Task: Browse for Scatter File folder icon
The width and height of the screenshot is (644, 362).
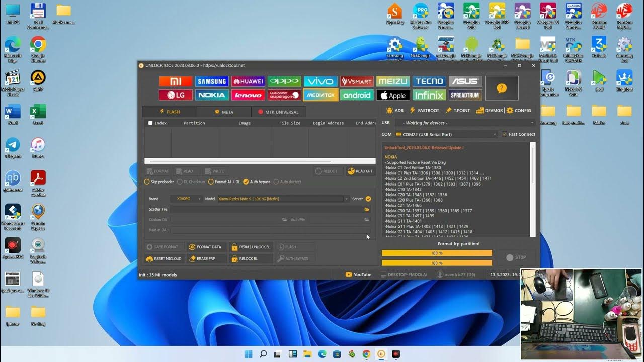Action: point(367,209)
